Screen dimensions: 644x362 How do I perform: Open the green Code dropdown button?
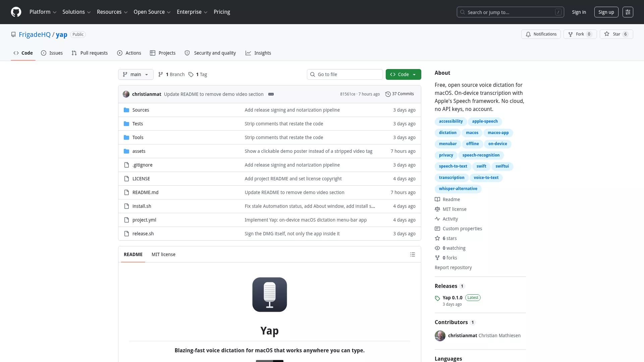(x=404, y=74)
